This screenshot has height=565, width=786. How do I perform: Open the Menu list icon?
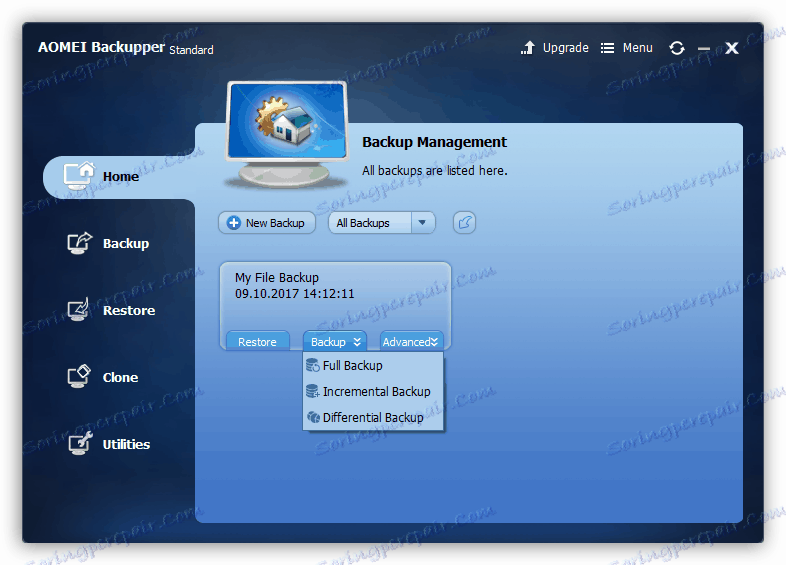[x=608, y=48]
